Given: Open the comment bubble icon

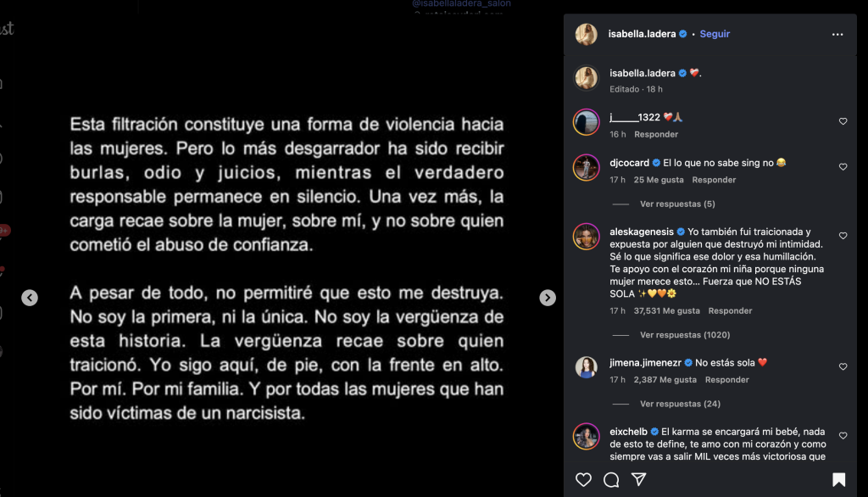Looking at the screenshot, I should click(611, 480).
